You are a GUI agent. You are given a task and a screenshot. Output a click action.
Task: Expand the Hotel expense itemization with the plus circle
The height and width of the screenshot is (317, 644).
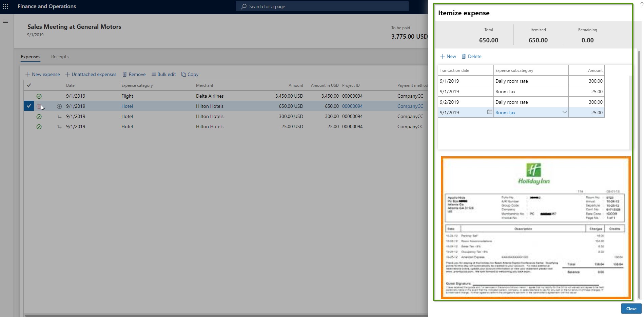[x=59, y=106]
